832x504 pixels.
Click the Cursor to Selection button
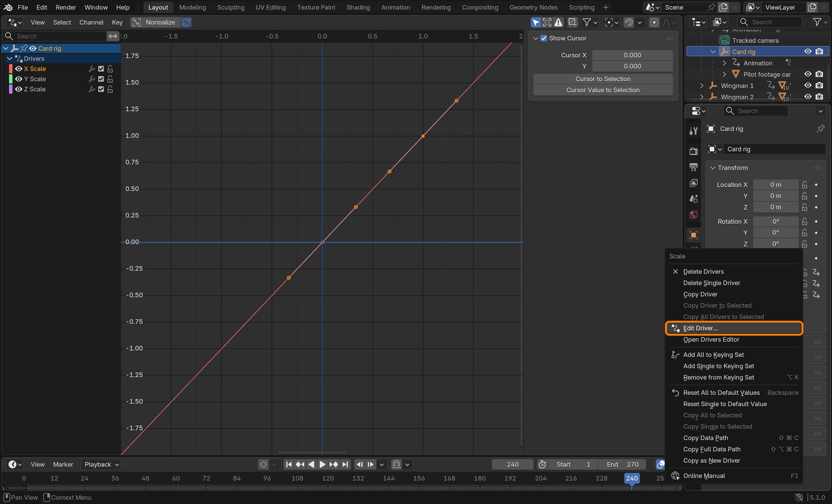[x=603, y=79]
